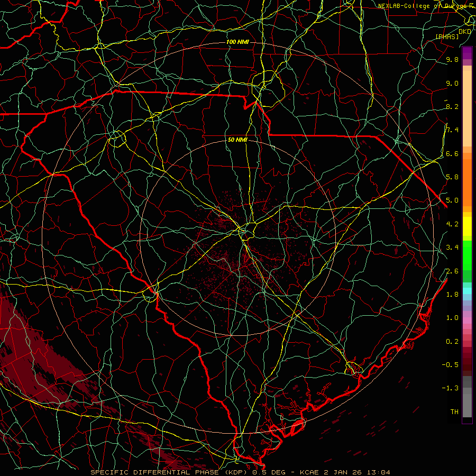Click the "100 NMI" range ring label
The width and height of the screenshot is (476, 476).
(x=237, y=42)
